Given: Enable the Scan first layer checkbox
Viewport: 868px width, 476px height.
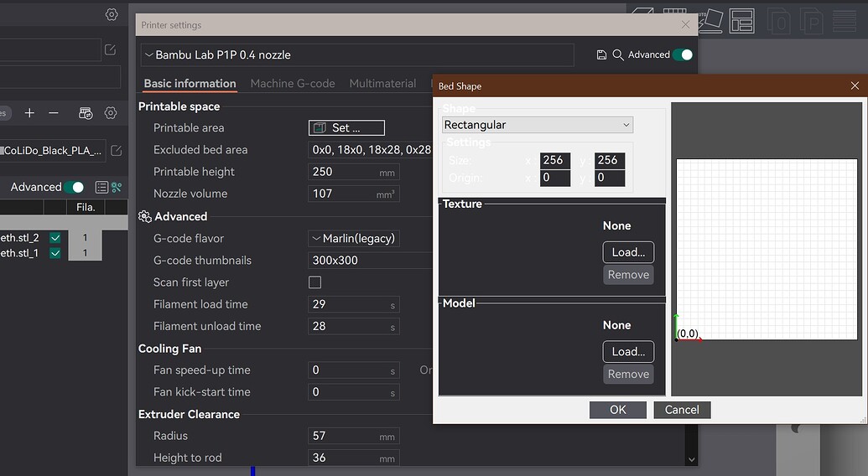Looking at the screenshot, I should pos(314,282).
